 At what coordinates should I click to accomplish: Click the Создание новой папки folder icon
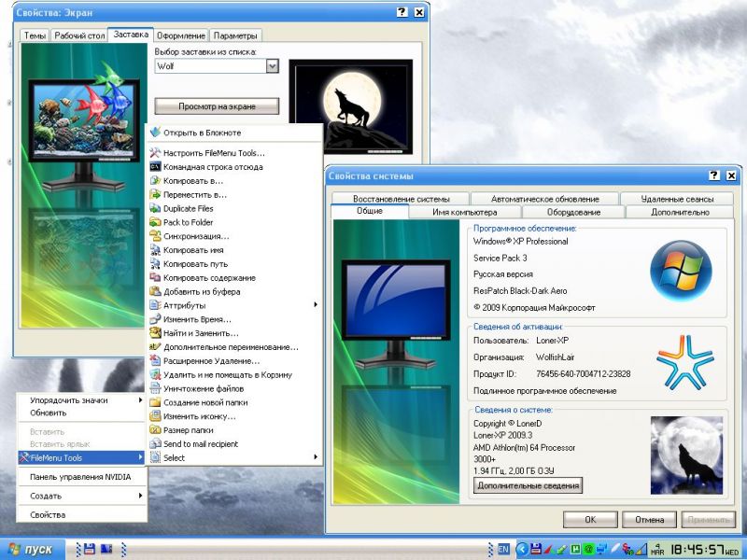155,402
